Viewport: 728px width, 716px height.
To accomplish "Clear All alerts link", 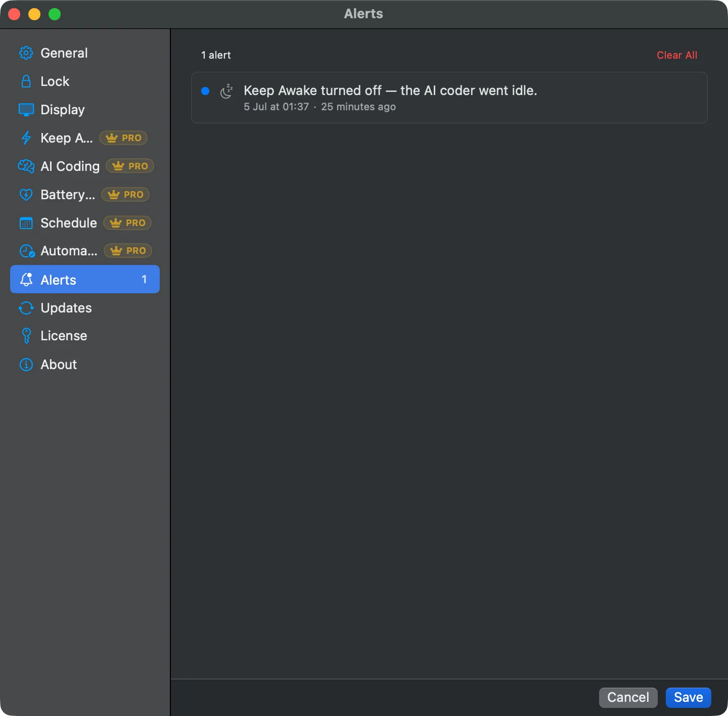I will click(x=676, y=55).
